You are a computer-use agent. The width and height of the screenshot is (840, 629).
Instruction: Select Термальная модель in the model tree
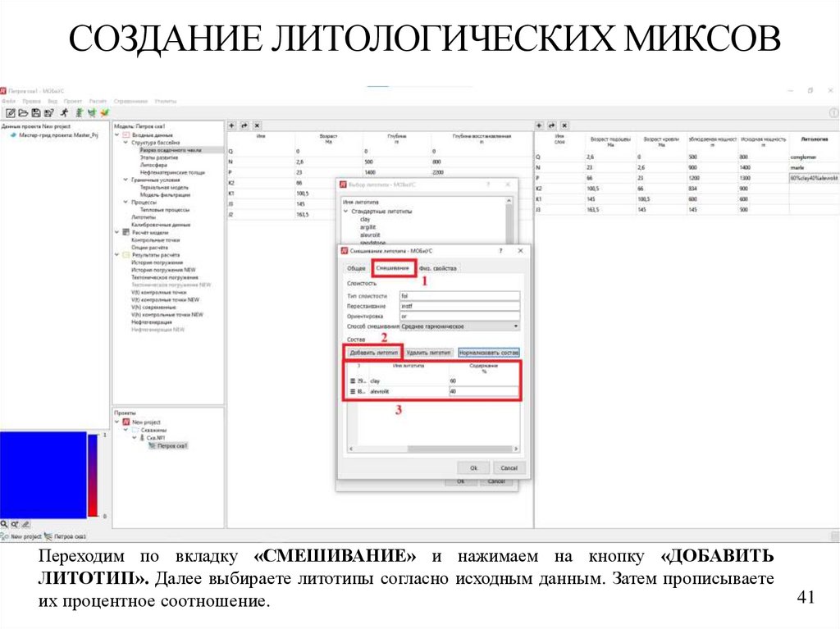164,188
